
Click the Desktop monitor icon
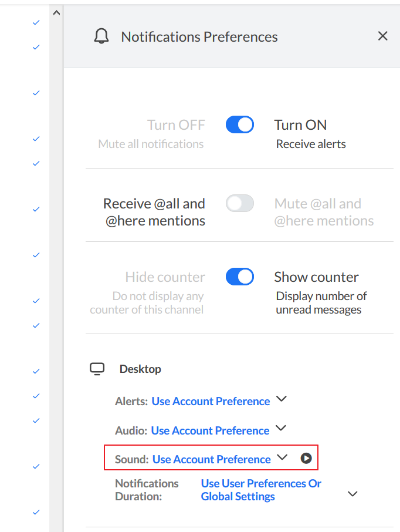click(x=97, y=369)
